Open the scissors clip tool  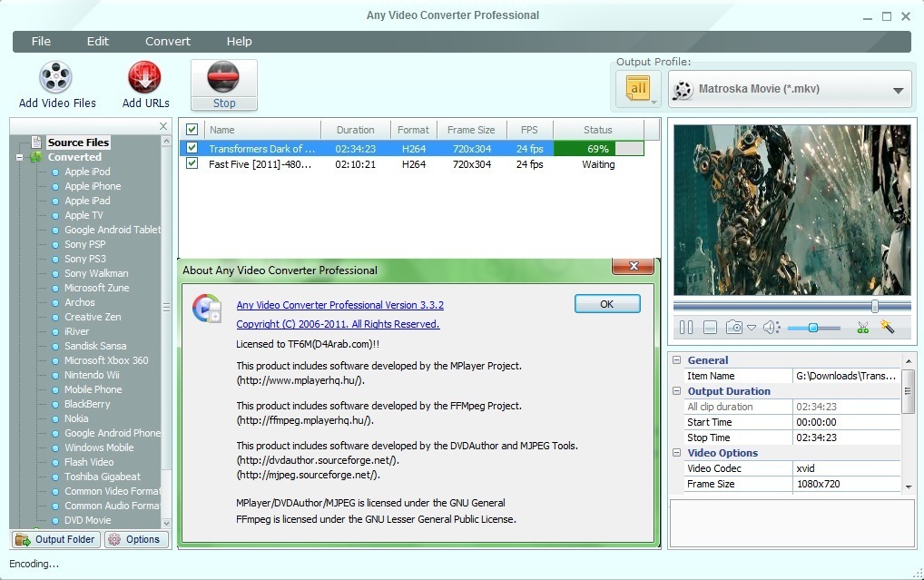point(862,327)
